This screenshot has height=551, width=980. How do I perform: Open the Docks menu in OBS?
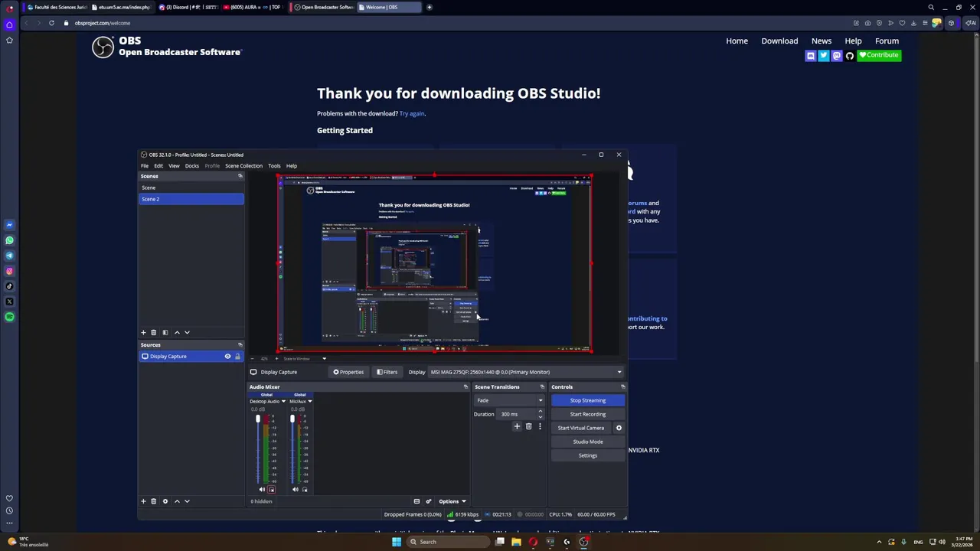tap(192, 165)
